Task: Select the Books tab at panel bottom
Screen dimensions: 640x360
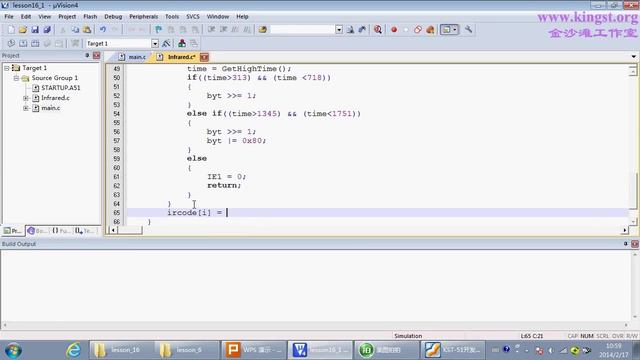Action: 37,231
